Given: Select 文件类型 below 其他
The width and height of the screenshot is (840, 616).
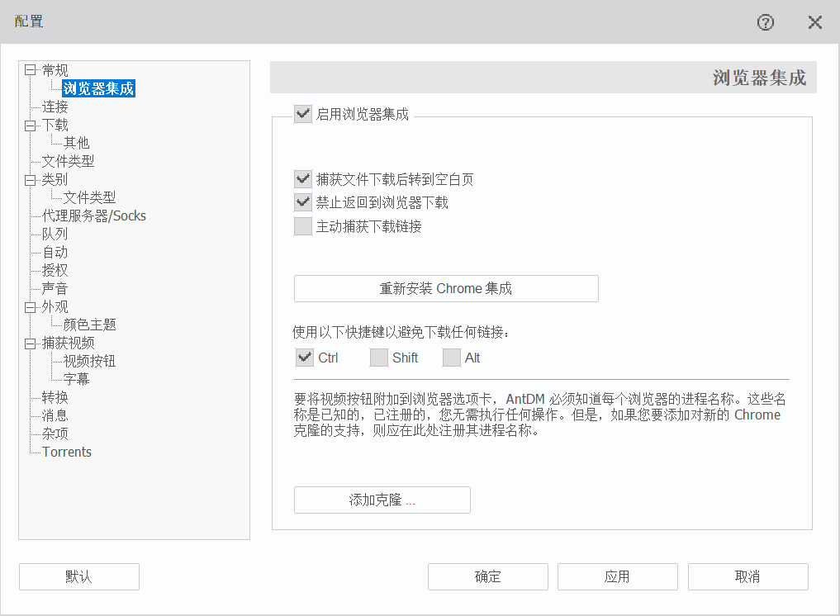Looking at the screenshot, I should [68, 161].
